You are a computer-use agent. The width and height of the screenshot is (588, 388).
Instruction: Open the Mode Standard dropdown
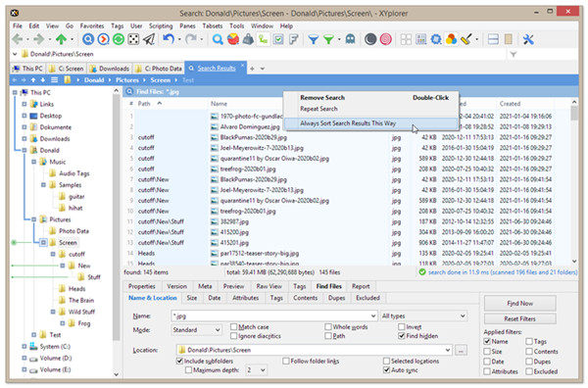(x=196, y=330)
